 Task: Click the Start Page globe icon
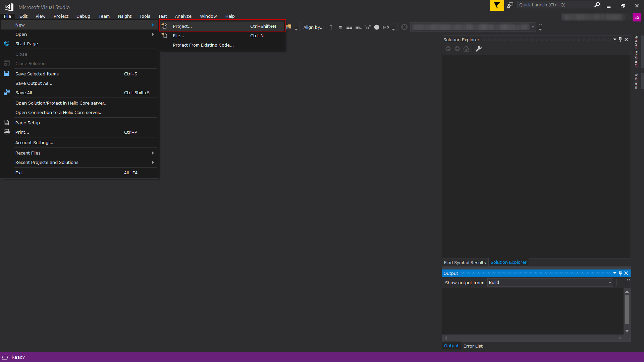point(7,44)
